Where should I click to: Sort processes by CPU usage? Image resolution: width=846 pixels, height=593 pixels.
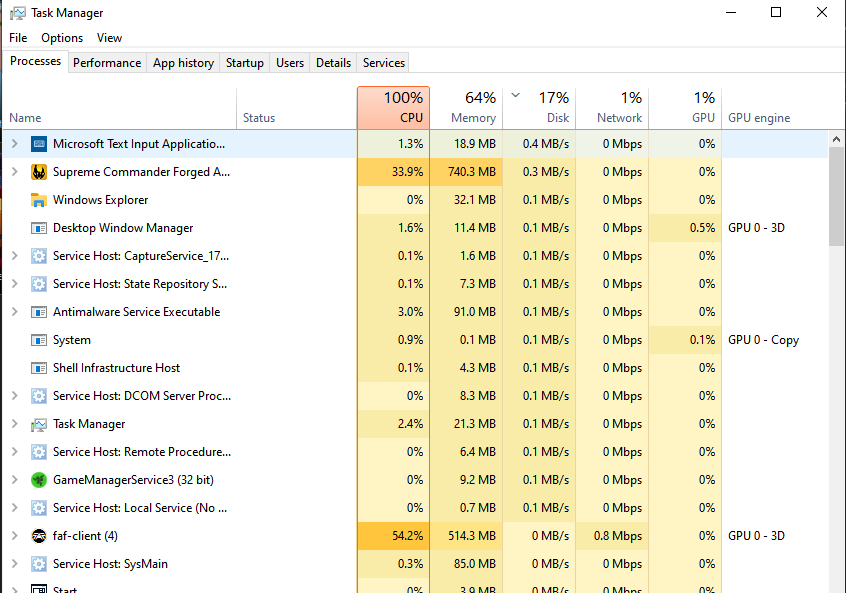(393, 108)
